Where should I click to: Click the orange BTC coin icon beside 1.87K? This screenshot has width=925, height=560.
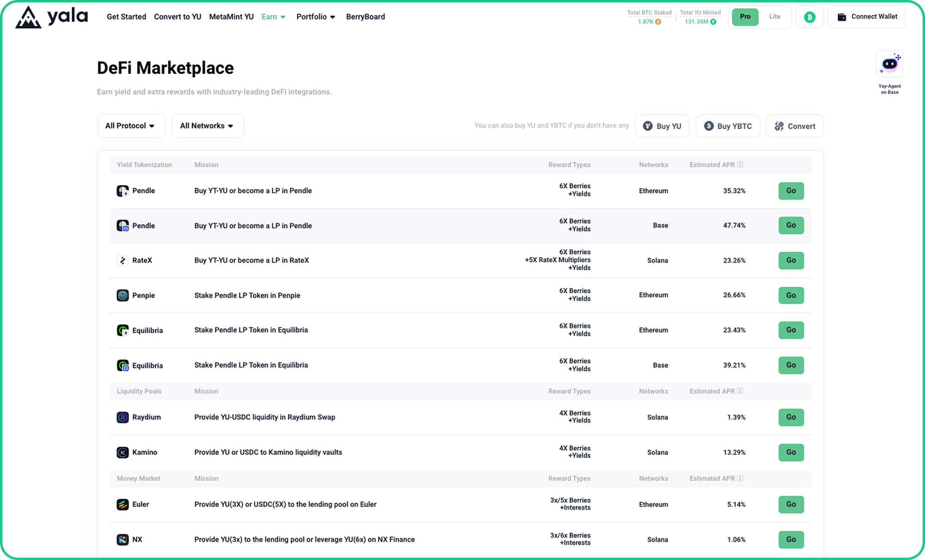coord(658,22)
